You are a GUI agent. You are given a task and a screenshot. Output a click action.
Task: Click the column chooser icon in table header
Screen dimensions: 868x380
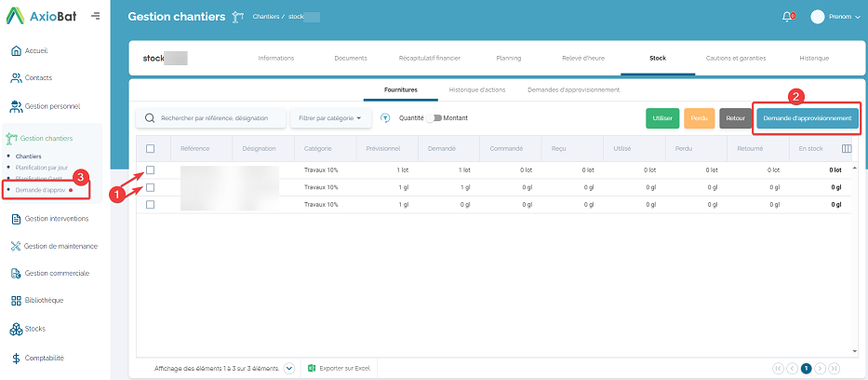point(846,148)
